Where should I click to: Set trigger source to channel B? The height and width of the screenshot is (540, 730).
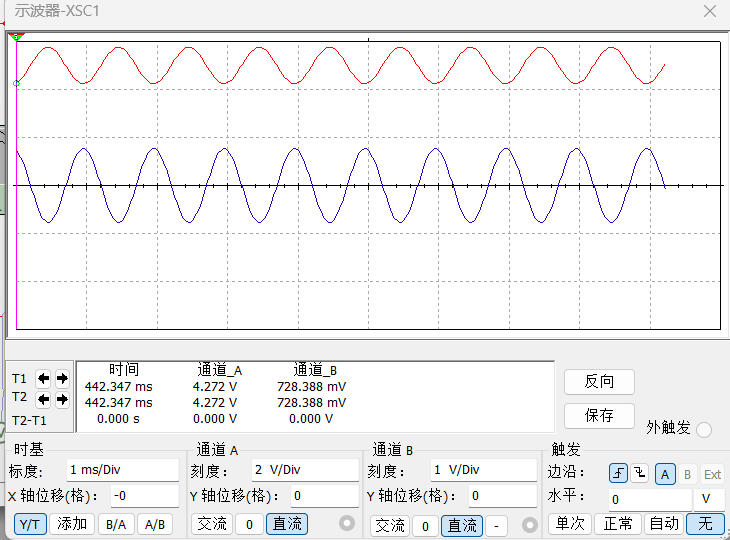[687, 474]
